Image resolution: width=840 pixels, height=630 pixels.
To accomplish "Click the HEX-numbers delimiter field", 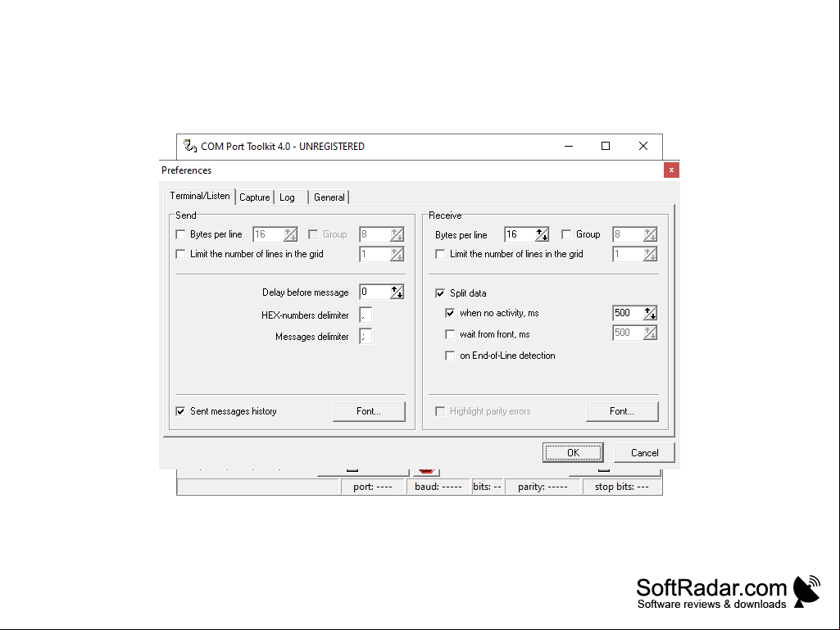I will click(366, 315).
